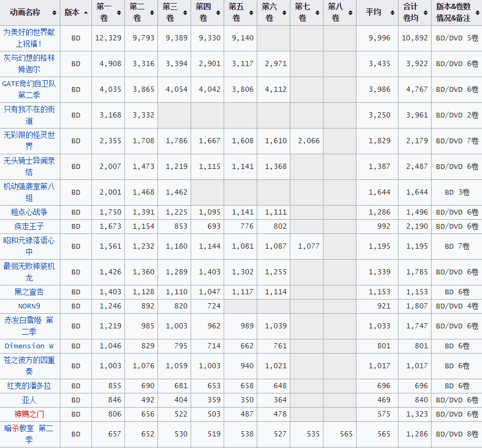Open 无头骑士异闻录 结 link
This screenshot has width=482, height=448.
point(29,166)
